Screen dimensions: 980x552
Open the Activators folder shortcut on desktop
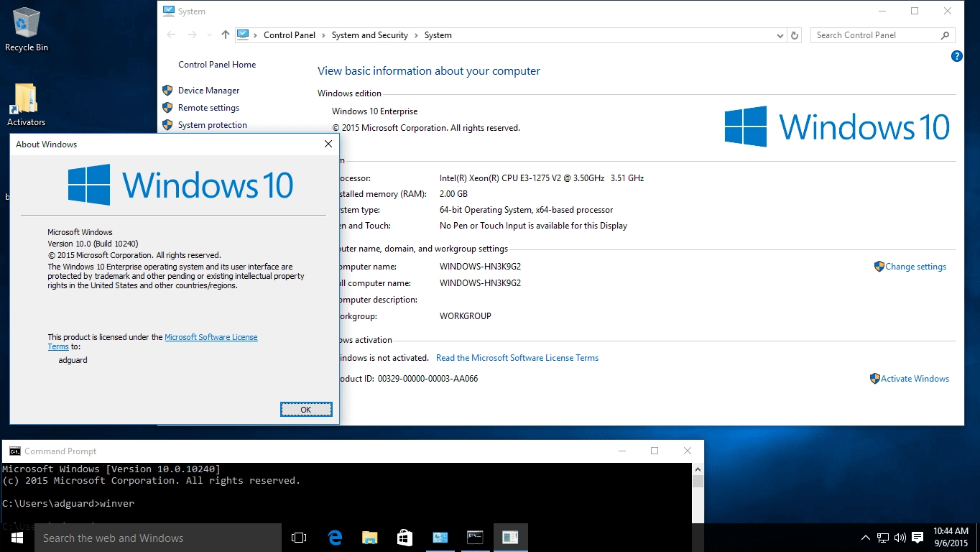pos(26,105)
